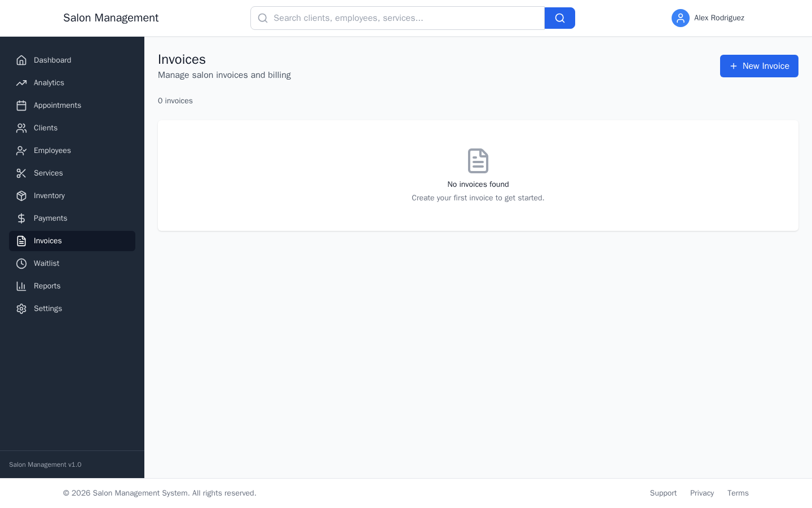Open the Terms footer link
Image resolution: width=812 pixels, height=508 pixels.
(x=738, y=493)
